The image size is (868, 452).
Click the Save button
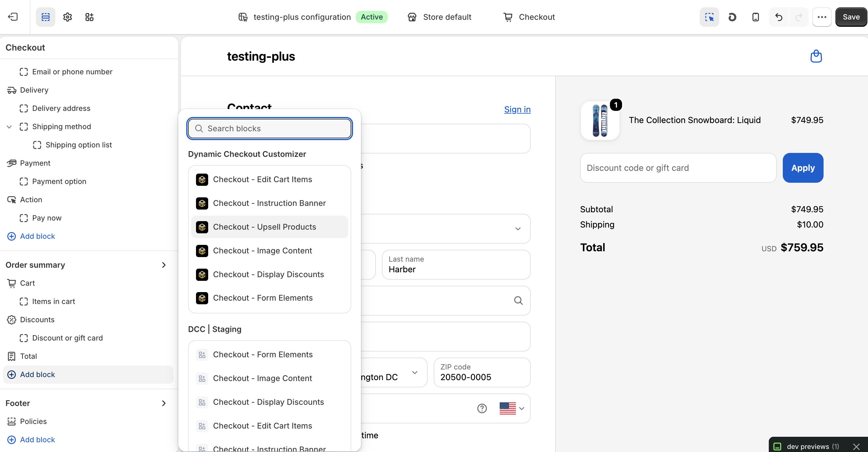(851, 17)
